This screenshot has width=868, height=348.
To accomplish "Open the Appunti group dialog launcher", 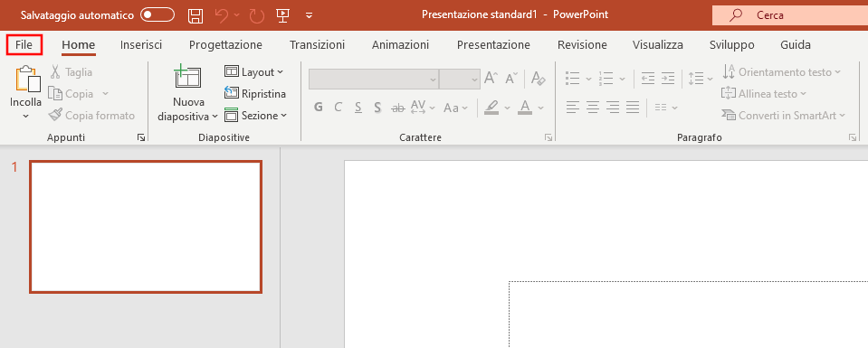I will pyautogui.click(x=141, y=137).
